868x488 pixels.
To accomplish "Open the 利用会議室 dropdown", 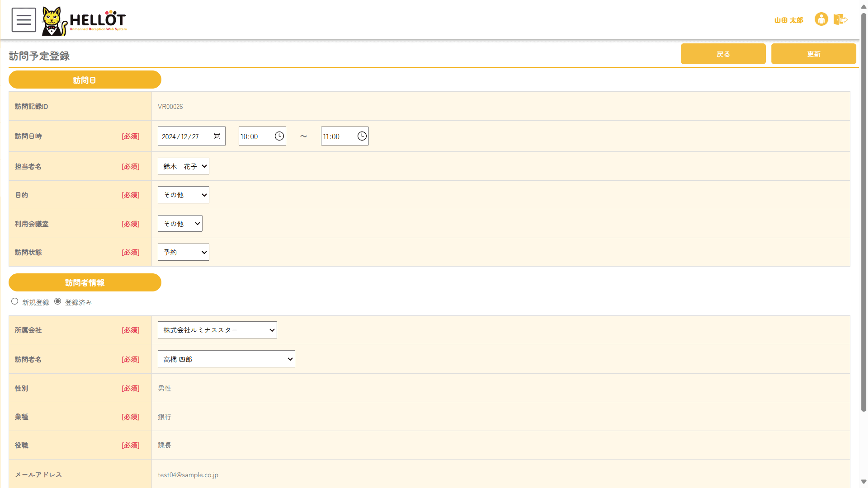I will [x=180, y=224].
